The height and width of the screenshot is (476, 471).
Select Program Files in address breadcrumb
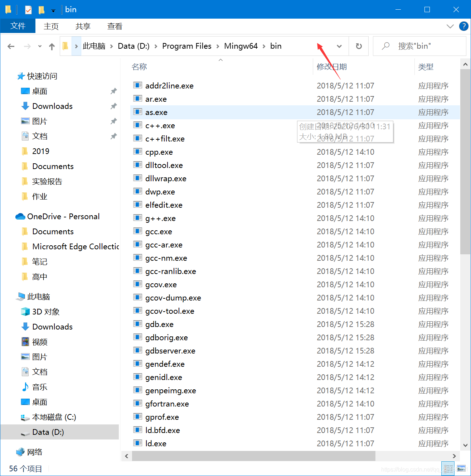[187, 46]
